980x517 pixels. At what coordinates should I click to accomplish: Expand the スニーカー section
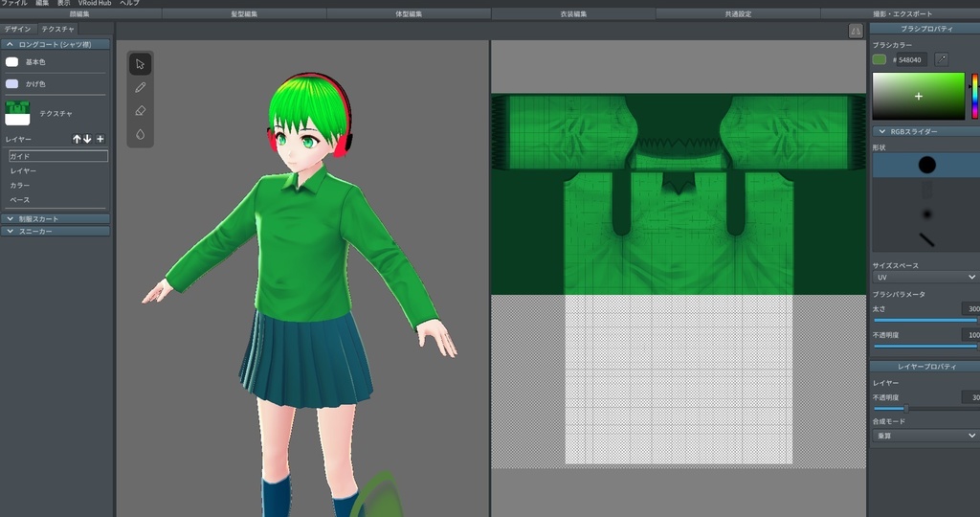pyautogui.click(x=56, y=232)
